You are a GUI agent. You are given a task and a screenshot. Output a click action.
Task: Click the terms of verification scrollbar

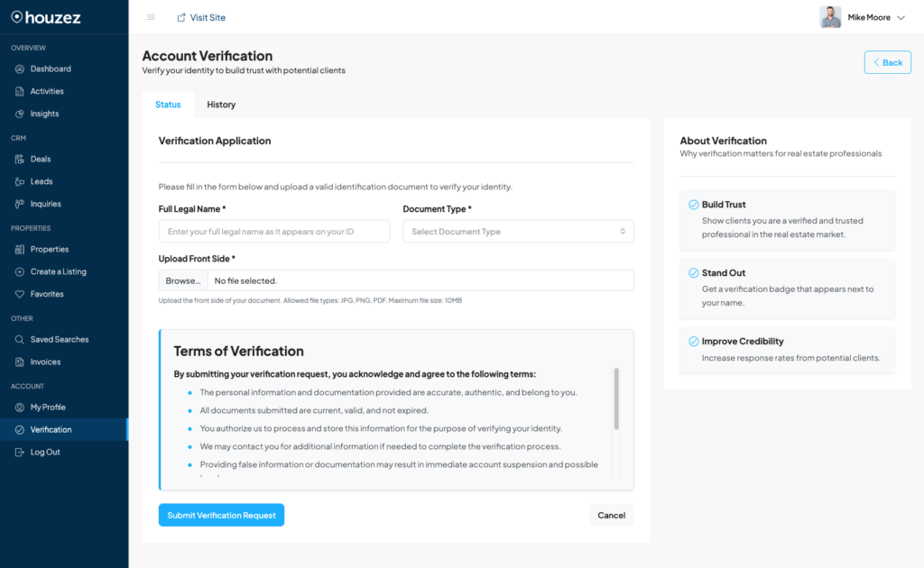pos(616,399)
